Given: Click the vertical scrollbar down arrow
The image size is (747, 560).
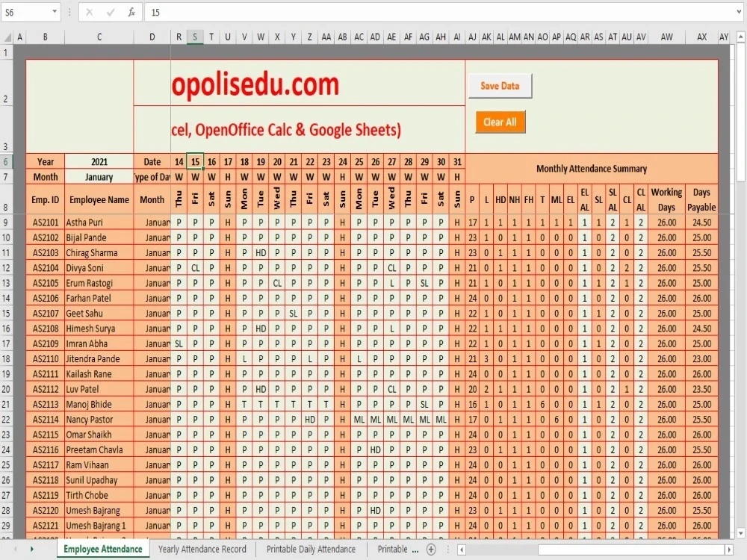Looking at the screenshot, I should pyautogui.click(x=741, y=533).
